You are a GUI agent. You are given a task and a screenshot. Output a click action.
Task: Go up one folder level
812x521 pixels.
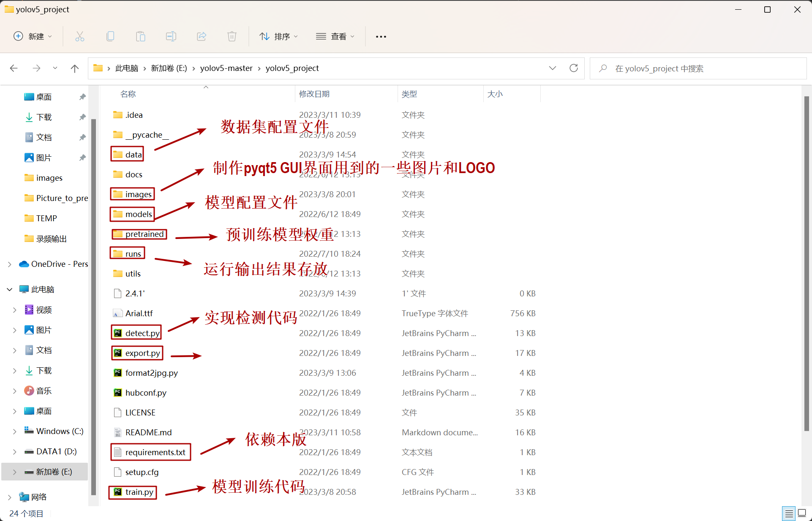pyautogui.click(x=75, y=68)
